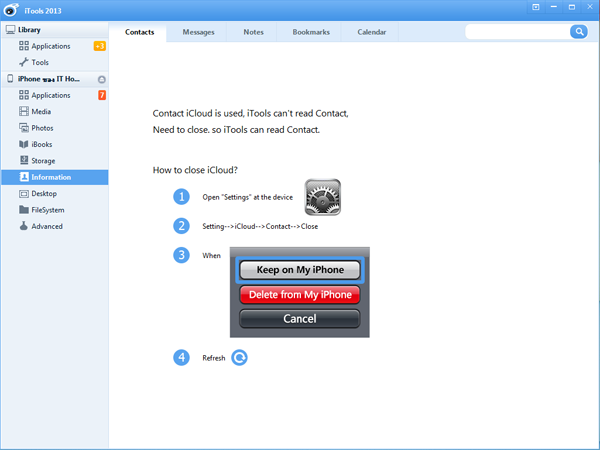Open the device Applications item with badge 7
Viewport: 600px width, 450px height.
point(50,95)
